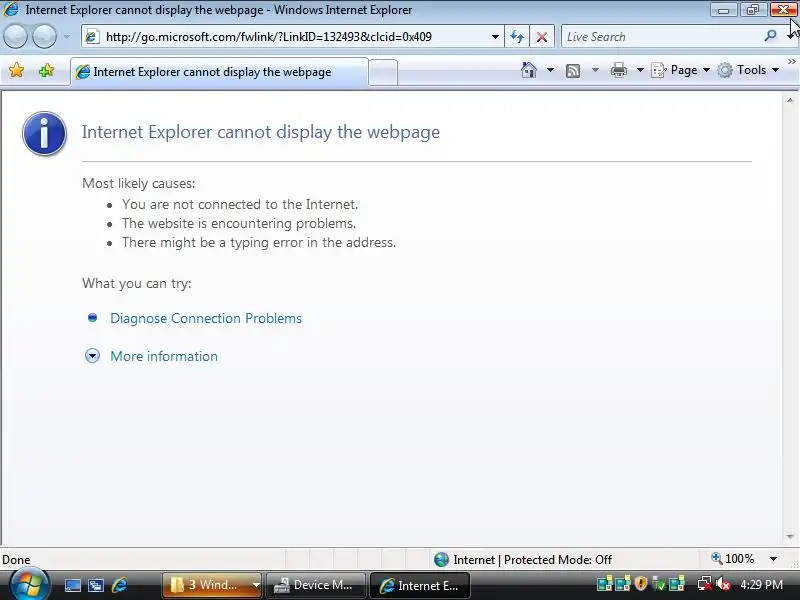Click the Back navigation button
Screen dimensions: 800x600
[15, 37]
